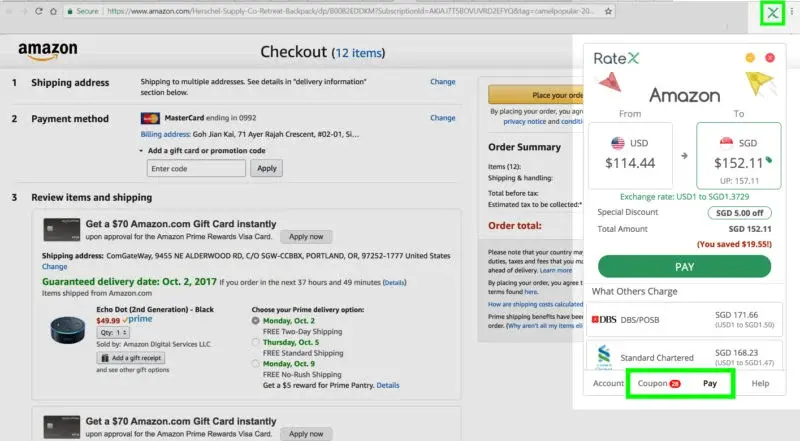Click the Enter code input field
Viewport: 800px width, 441px height.
pyautogui.click(x=196, y=168)
